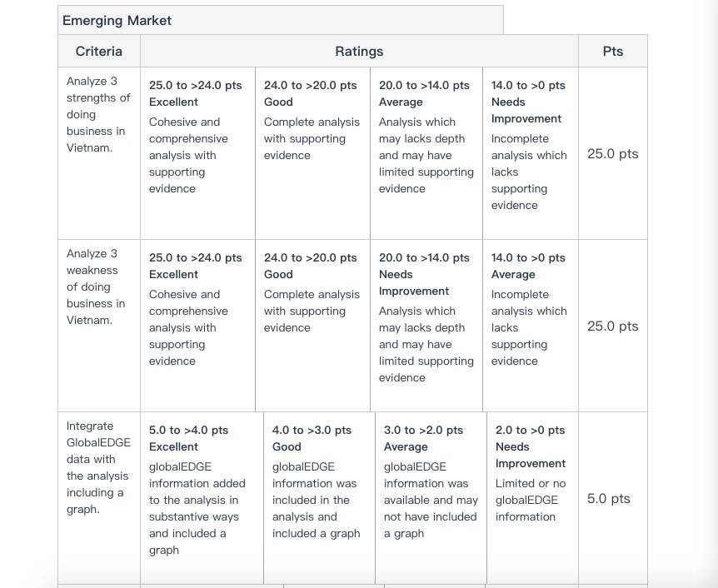
Task: Click the Pts column header
Action: click(x=613, y=52)
